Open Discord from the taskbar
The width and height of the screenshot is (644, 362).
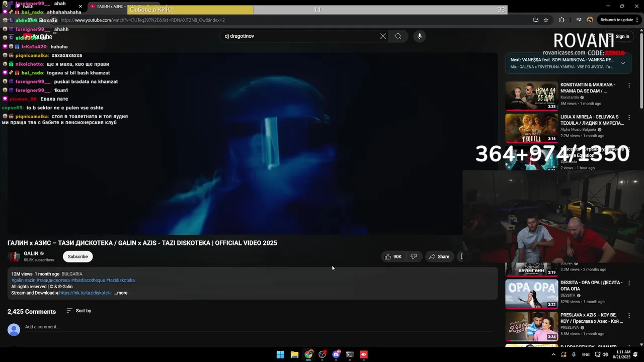(336, 354)
